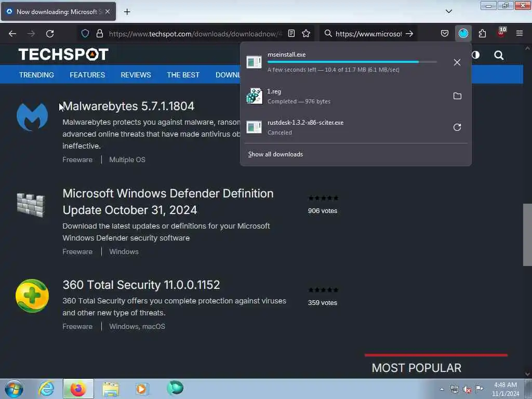Click the 906 votes rating

323,211
